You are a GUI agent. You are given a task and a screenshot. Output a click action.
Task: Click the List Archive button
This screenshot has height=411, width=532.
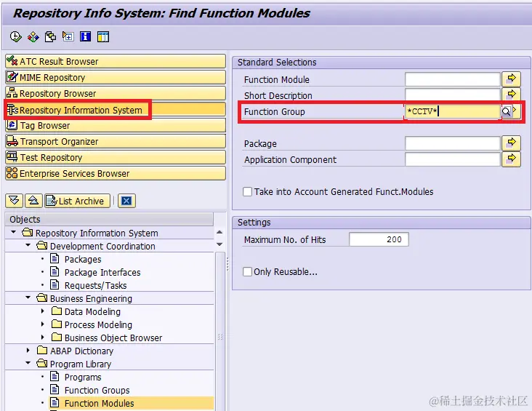[x=77, y=201]
